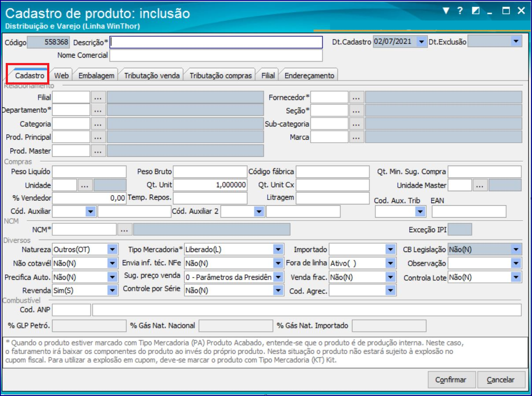Open Filial lookup ellipsis button

[x=98, y=97]
